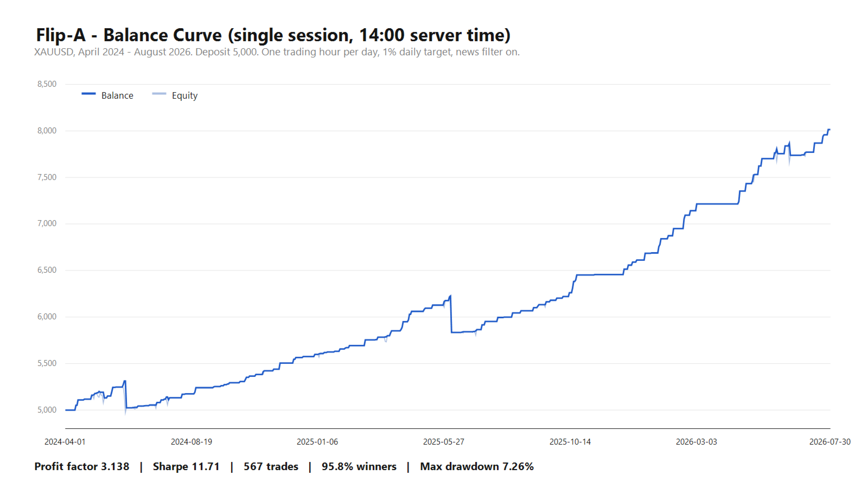This screenshot has height=488, width=868.
Task: Click the "Max drawdown 7.26%" statistic
Action: (477, 467)
